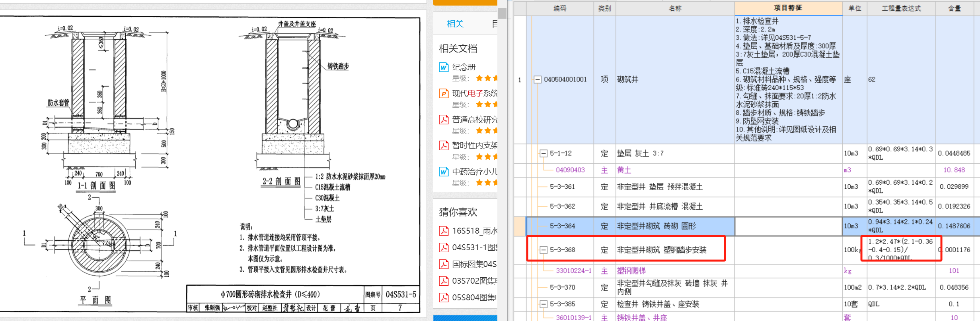Open the 国标图集04S recommended document
This screenshot has height=321, width=980.
(475, 264)
